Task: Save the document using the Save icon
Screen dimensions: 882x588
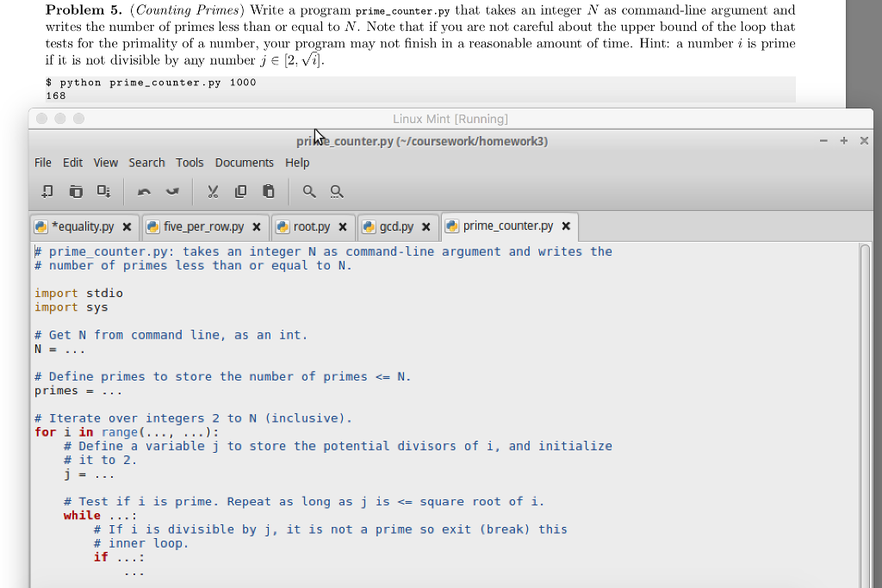Action: (x=103, y=191)
